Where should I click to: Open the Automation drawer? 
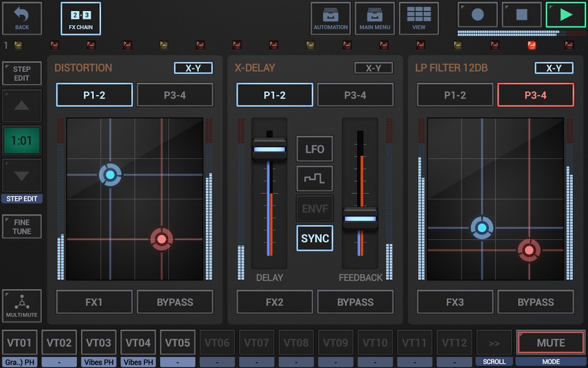pos(330,18)
